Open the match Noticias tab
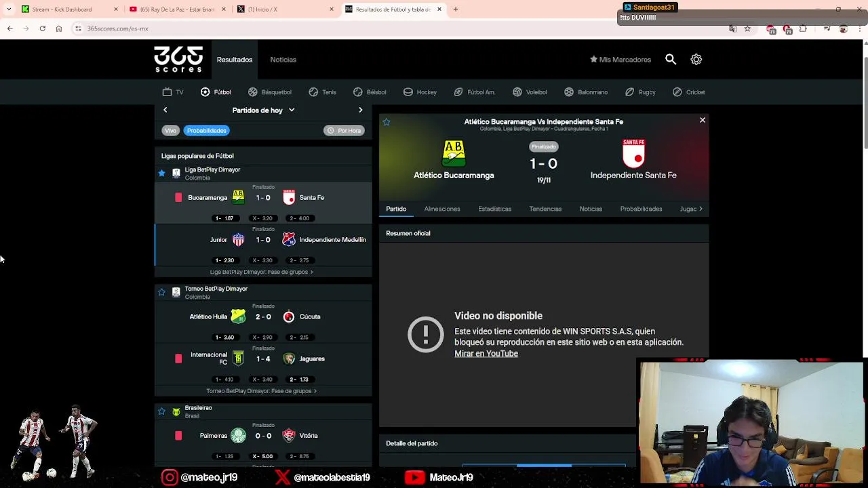 (591, 209)
